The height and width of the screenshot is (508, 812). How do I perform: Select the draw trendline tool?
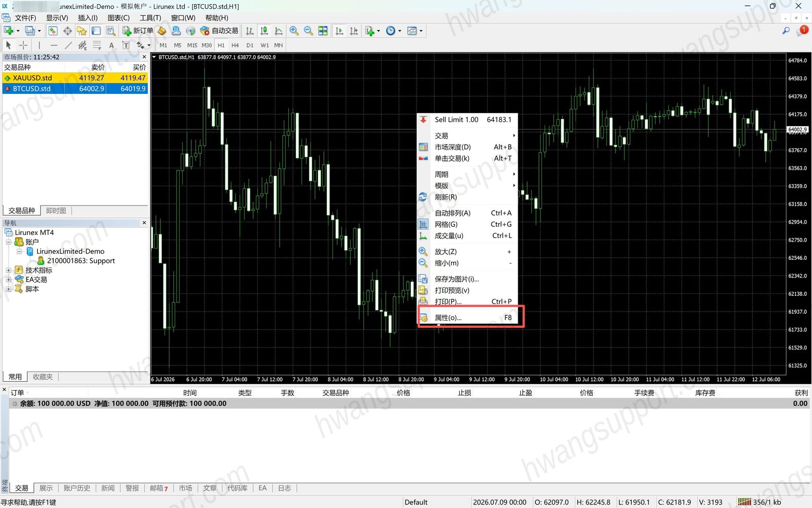click(x=68, y=45)
